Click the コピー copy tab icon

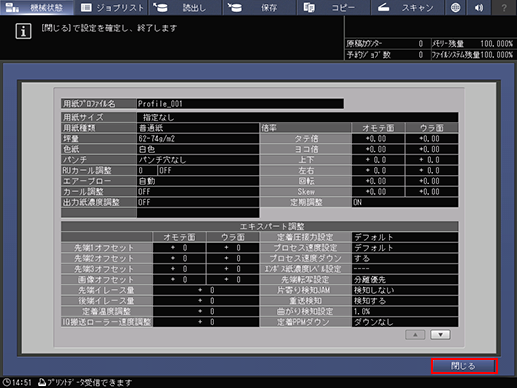point(309,7)
